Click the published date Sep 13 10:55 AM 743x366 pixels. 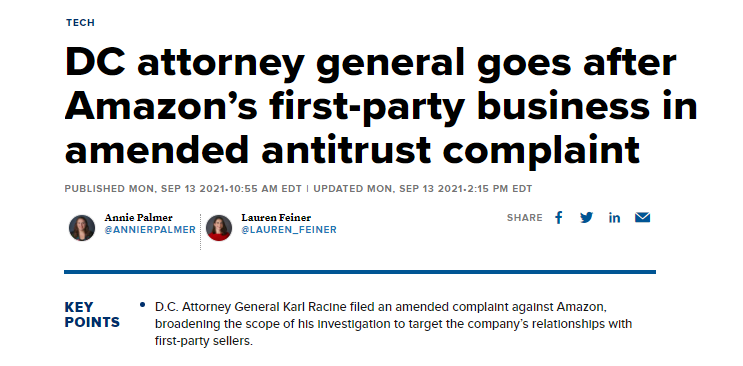point(183,189)
